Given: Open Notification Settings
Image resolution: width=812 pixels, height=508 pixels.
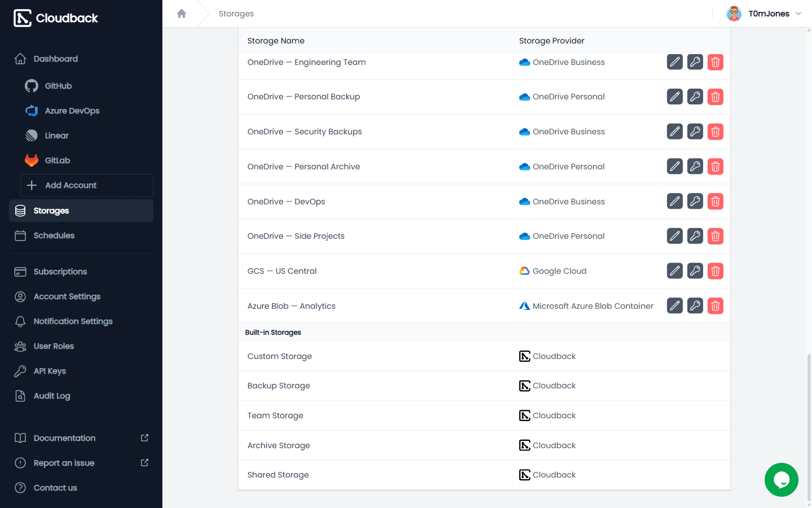Looking at the screenshot, I should (81, 321).
